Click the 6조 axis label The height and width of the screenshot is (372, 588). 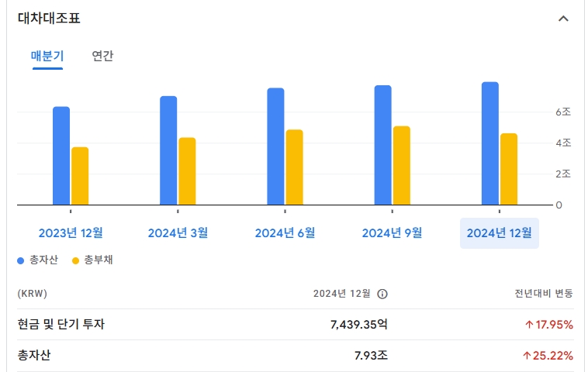point(563,112)
